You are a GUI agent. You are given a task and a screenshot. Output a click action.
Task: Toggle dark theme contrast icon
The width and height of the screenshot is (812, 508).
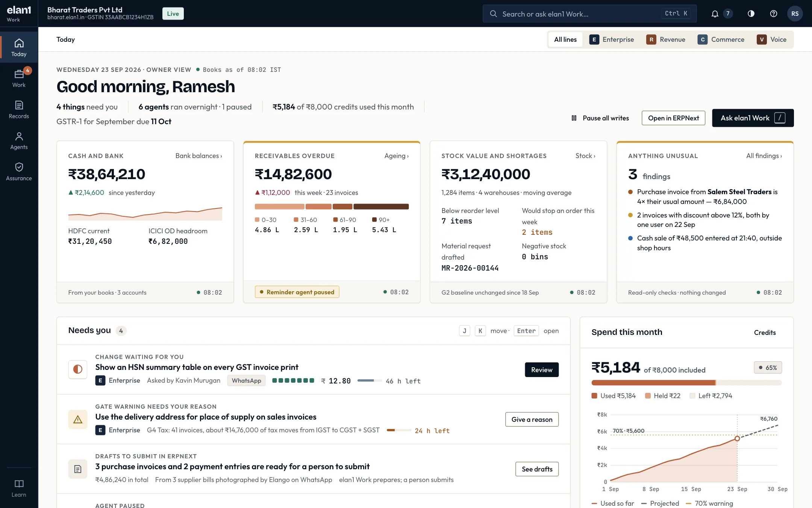click(x=751, y=14)
